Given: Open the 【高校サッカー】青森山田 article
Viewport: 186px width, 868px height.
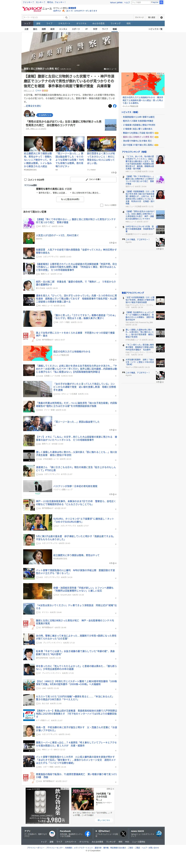Looking at the screenshot, I should pos(76,714).
